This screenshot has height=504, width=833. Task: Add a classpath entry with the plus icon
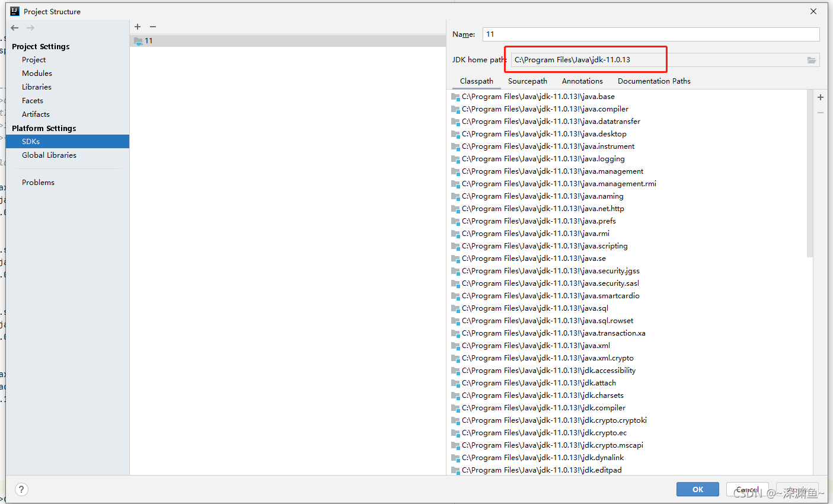(821, 97)
